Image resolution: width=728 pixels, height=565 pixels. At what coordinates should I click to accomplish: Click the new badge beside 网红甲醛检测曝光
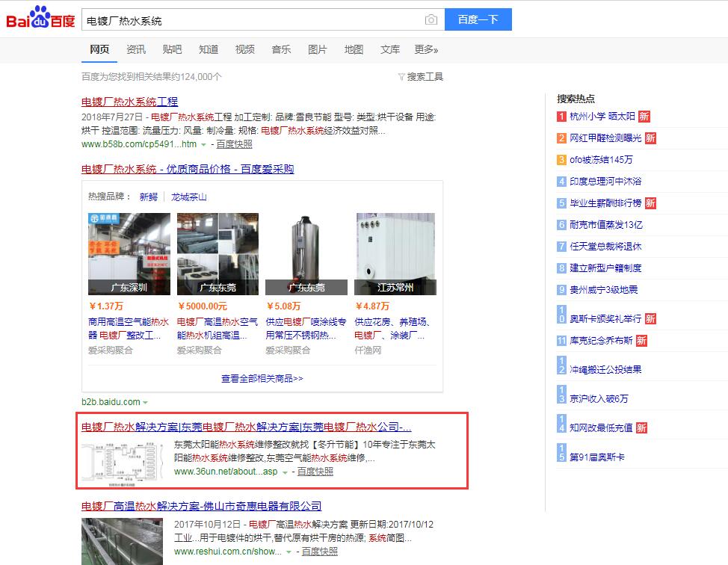click(650, 138)
